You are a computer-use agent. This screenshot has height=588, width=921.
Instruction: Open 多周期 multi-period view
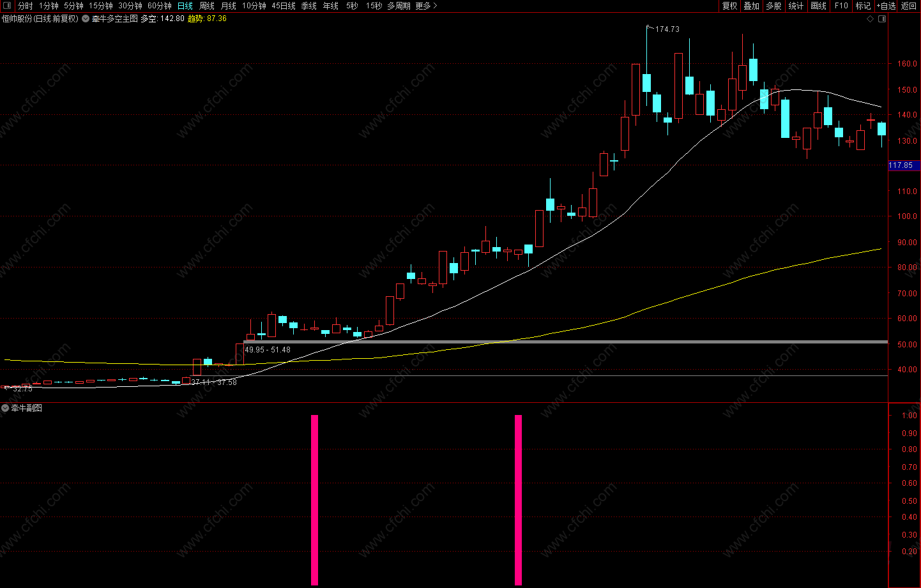tap(399, 6)
